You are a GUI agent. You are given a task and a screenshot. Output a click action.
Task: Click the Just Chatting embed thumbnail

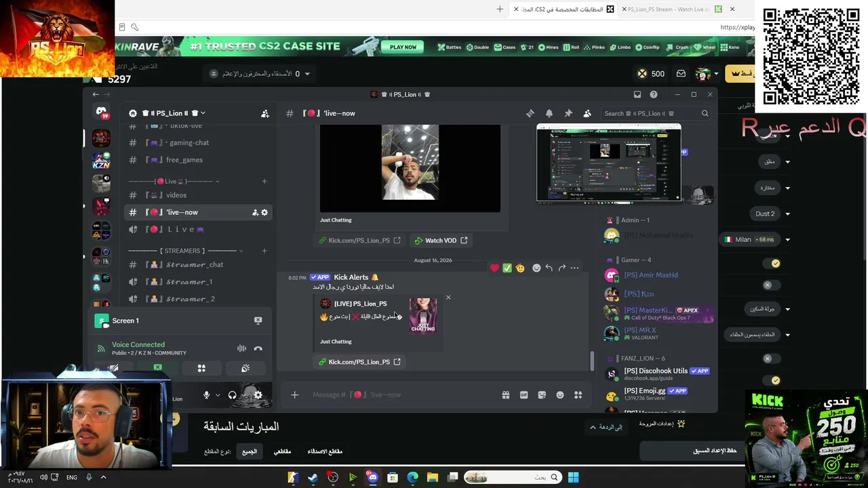click(x=423, y=315)
